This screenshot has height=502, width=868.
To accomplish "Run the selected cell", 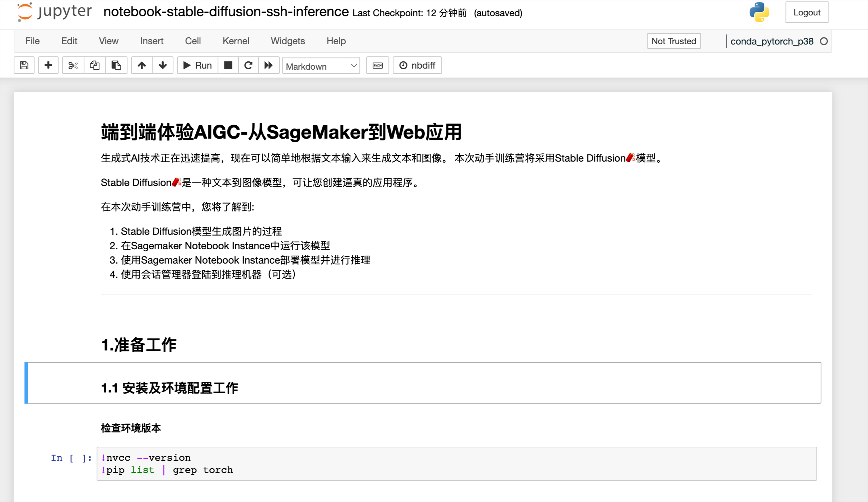I will coord(198,65).
